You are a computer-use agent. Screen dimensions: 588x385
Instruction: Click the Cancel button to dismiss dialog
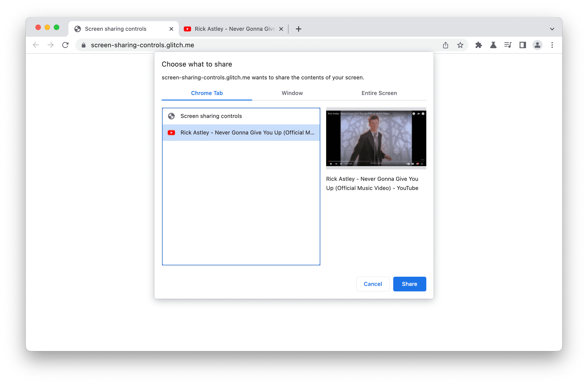coord(373,284)
